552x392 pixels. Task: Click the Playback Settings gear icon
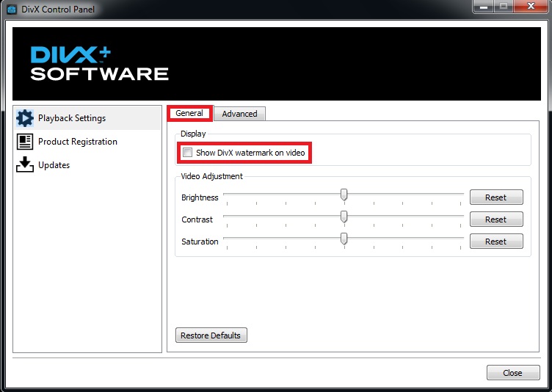(25, 118)
